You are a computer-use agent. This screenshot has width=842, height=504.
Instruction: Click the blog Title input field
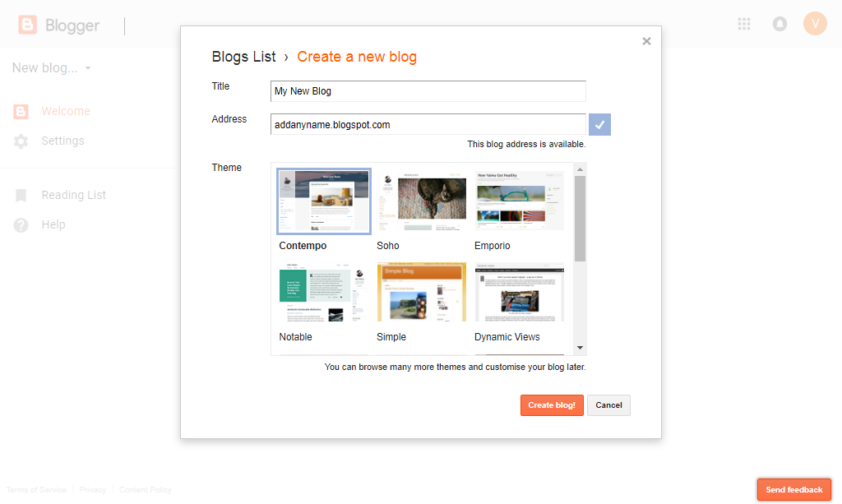[x=428, y=91]
